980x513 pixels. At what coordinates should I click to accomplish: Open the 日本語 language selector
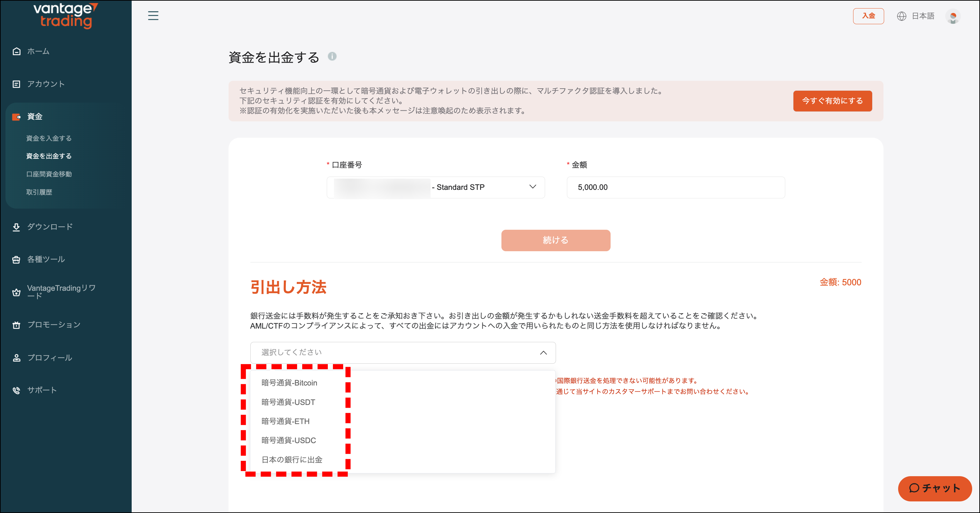coord(922,16)
